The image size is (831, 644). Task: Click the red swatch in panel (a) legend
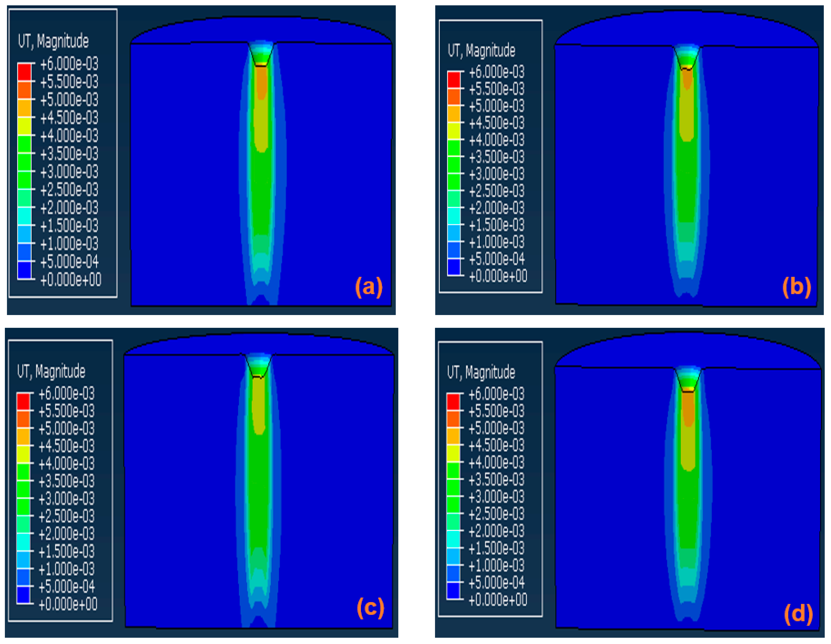pyautogui.click(x=24, y=72)
